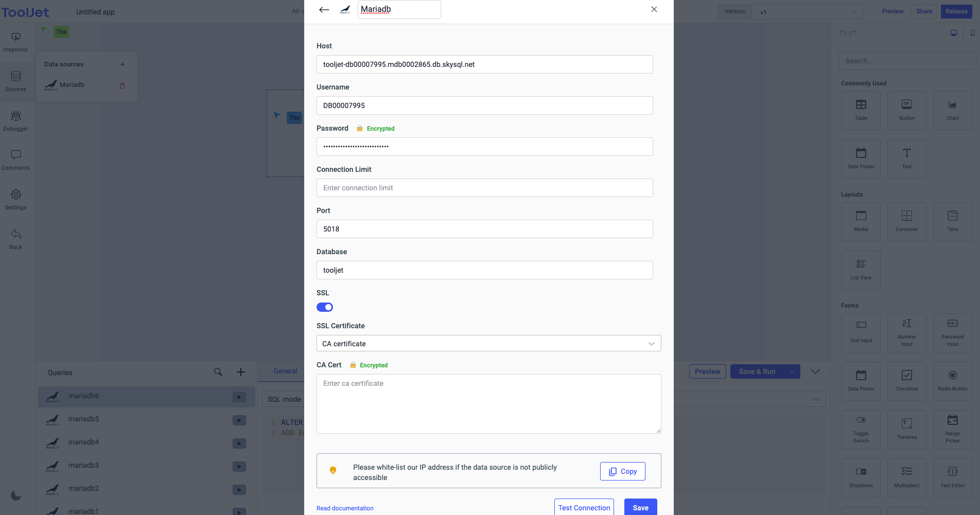The image size is (980, 515).
Task: Open the Save & Run arrow dropdown
Action: pyautogui.click(x=792, y=371)
